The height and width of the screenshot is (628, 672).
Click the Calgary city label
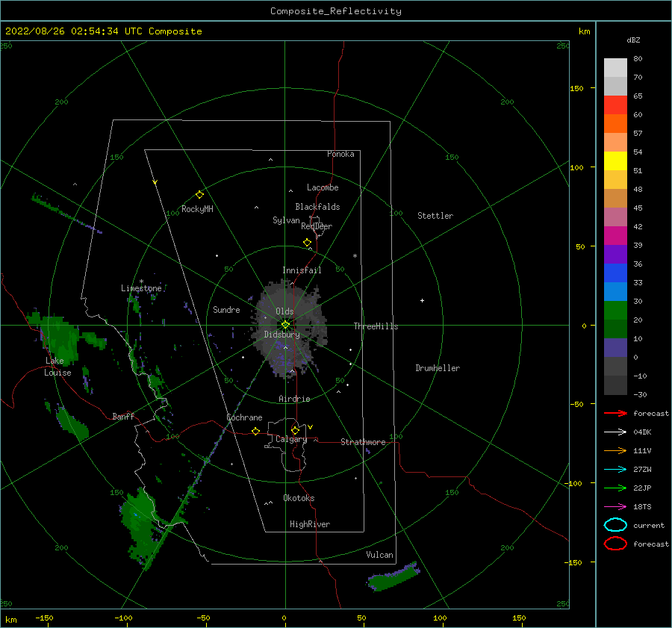291,439
